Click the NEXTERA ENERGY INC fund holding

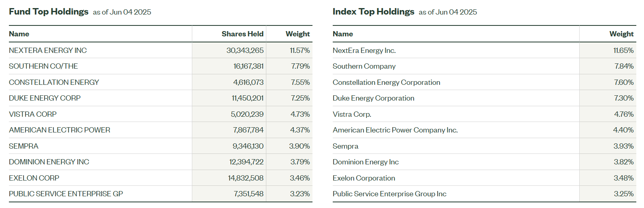tap(48, 50)
